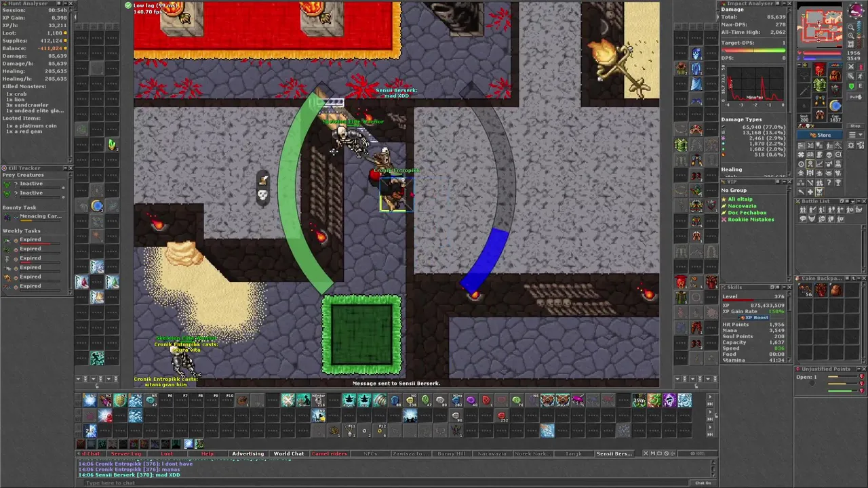Toggle expert mode E button
The height and width of the screenshot is (488, 868).
click(861, 86)
